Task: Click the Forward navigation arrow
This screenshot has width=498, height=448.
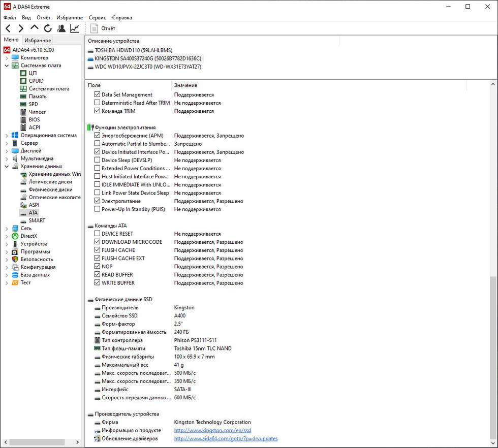Action: pos(21,28)
